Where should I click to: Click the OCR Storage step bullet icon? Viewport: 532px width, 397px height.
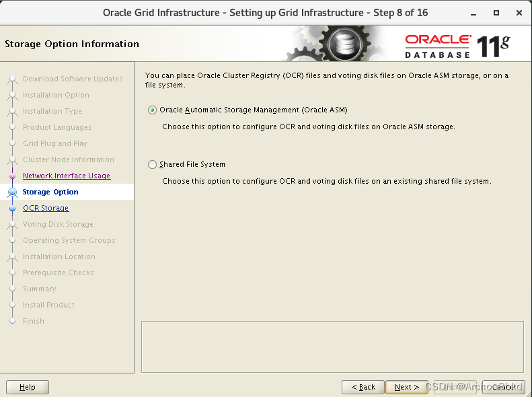(x=13, y=209)
